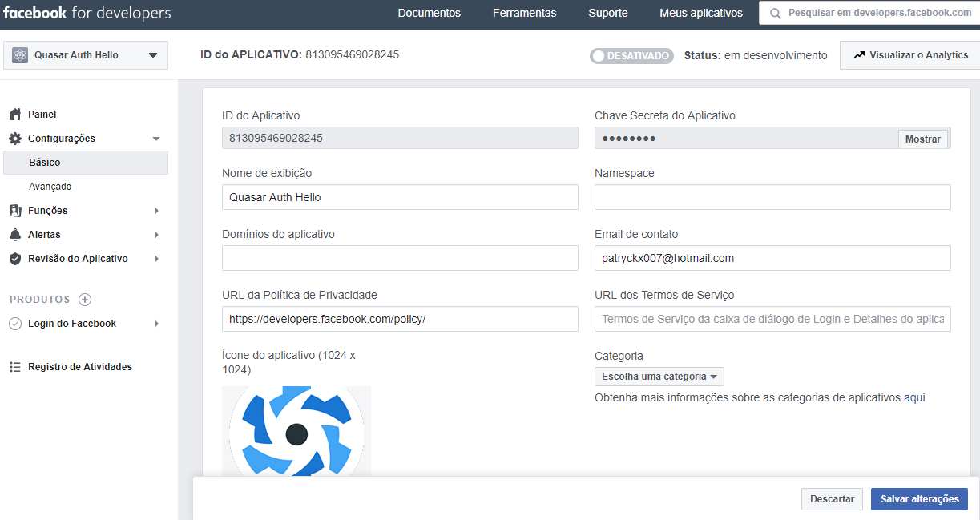The width and height of the screenshot is (980, 520).
Task: Click the app icon thumbnail
Action: click(296, 432)
